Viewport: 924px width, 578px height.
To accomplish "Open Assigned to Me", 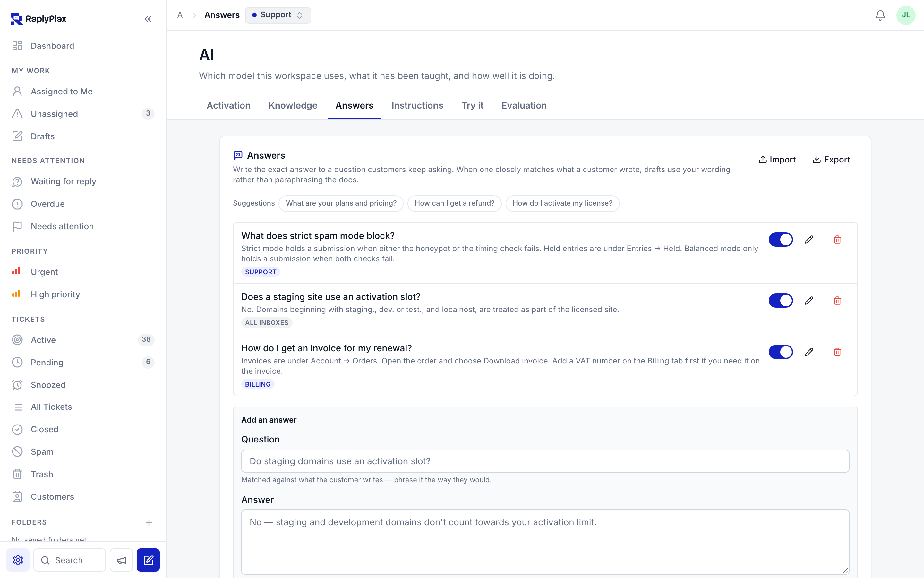I will pos(83,92).
